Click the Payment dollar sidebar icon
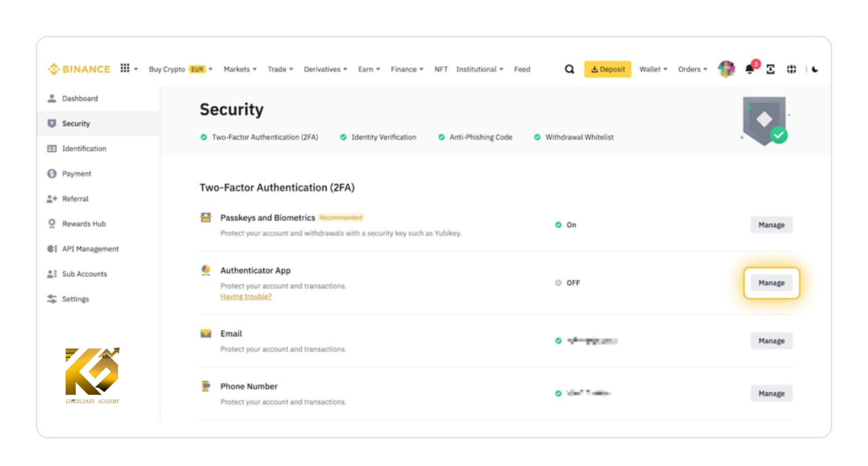The height and width of the screenshot is (466, 868). click(52, 174)
